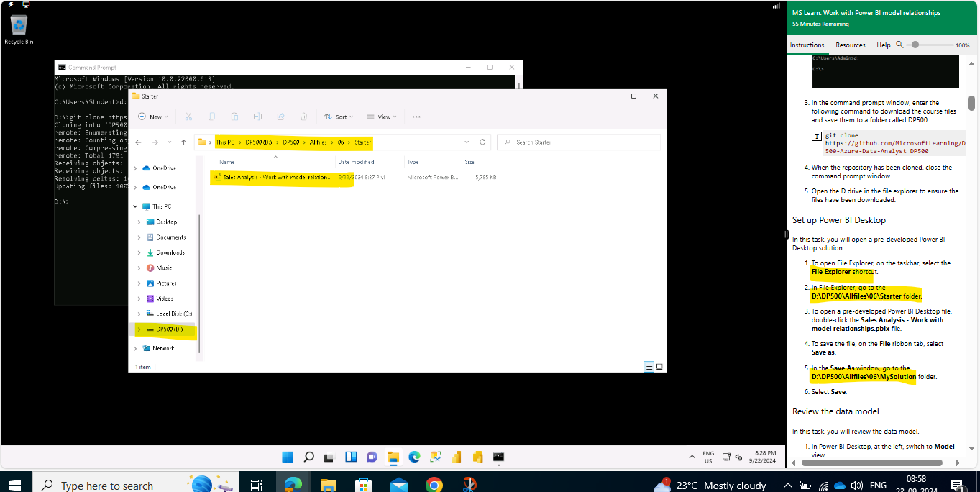Viewport: 980px width, 492px height.
Task: Click Command Prompt icon on the inner taskbar
Action: 498,457
